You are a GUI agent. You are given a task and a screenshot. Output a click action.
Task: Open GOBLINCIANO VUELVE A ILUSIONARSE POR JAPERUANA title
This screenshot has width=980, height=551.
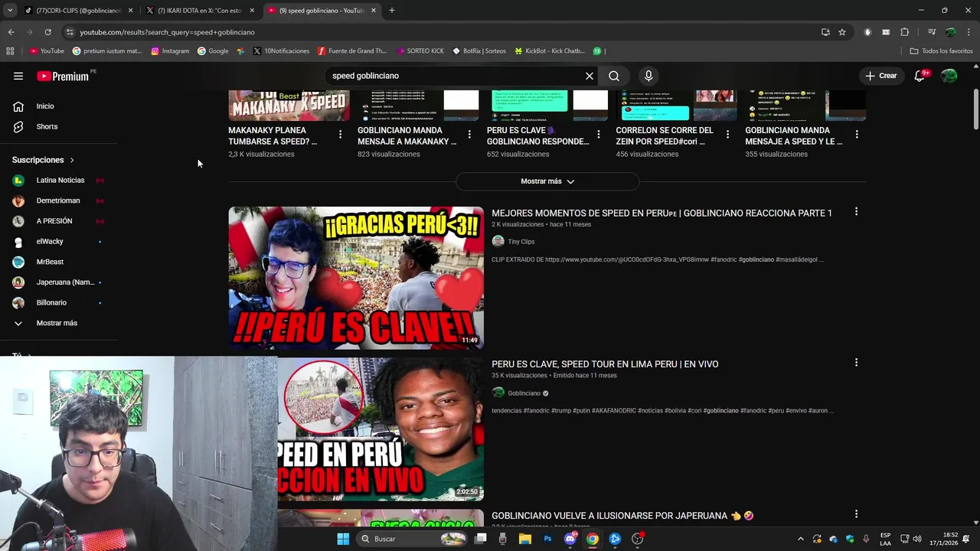(622, 516)
